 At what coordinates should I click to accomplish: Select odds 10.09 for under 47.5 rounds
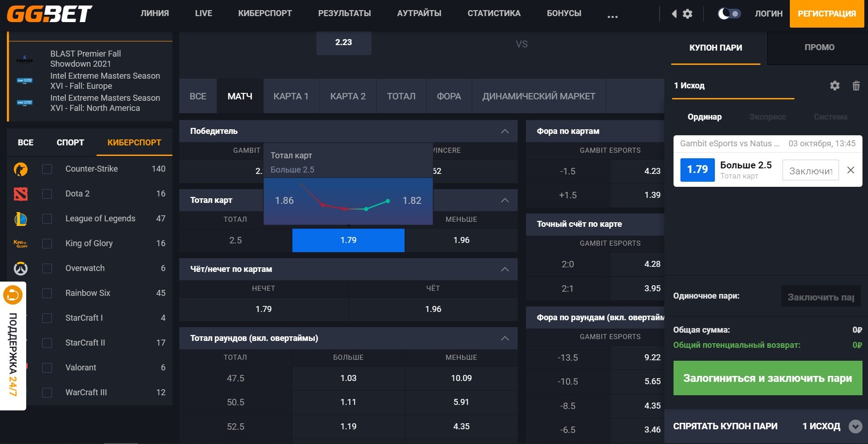pyautogui.click(x=461, y=378)
